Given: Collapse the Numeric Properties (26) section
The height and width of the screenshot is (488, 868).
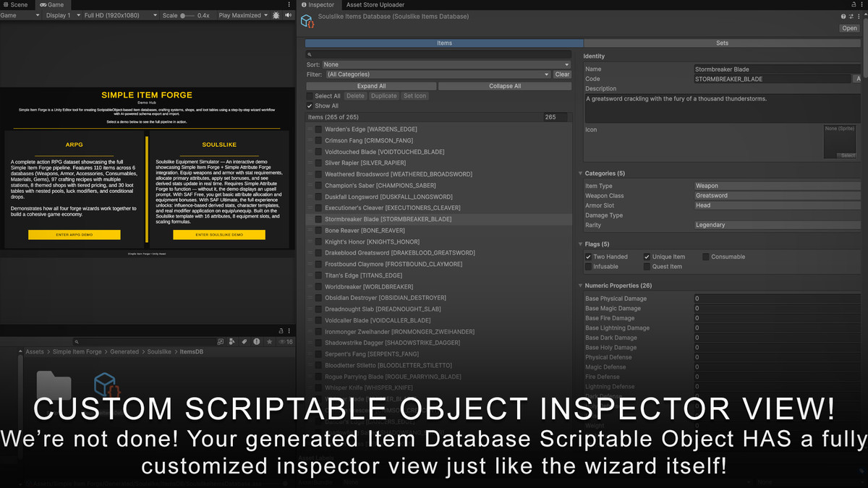Looking at the screenshot, I should tap(580, 286).
